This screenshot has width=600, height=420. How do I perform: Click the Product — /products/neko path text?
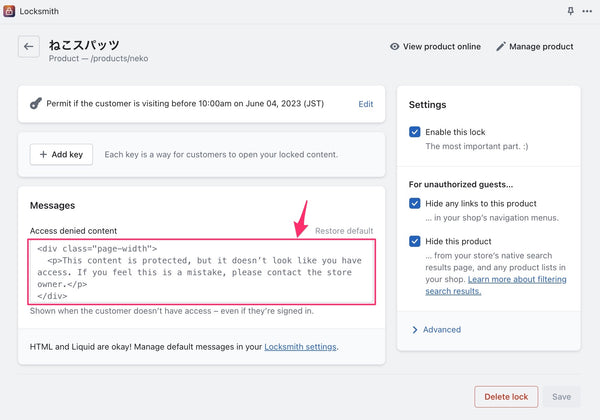tap(98, 59)
